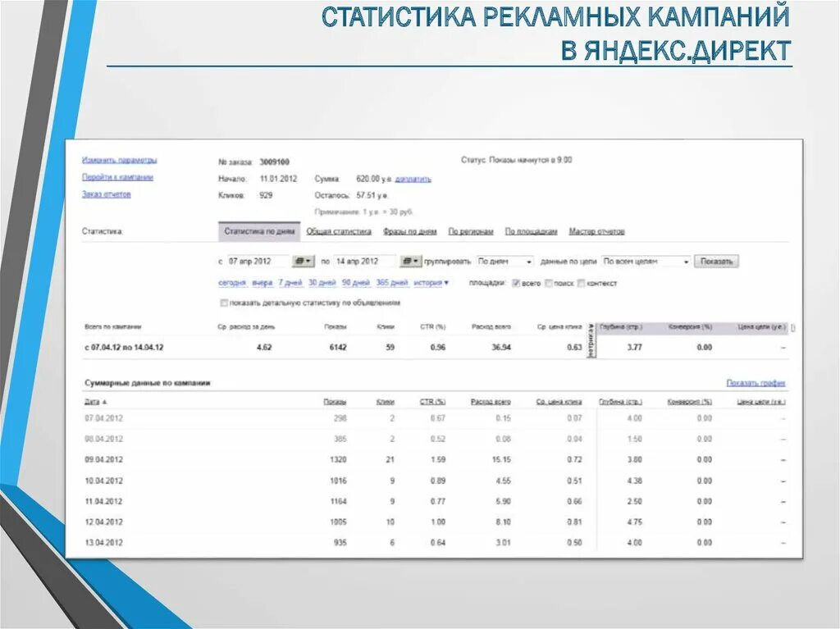Viewport: 840px width, 629px height.
Task: Open the 'По всем целям' goals dropdown
Action: click(646, 262)
